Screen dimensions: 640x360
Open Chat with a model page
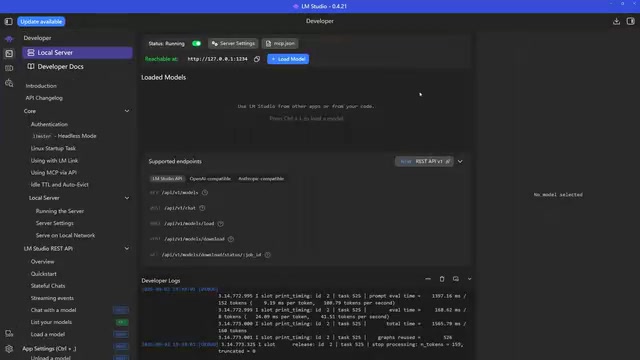[x=53, y=310]
